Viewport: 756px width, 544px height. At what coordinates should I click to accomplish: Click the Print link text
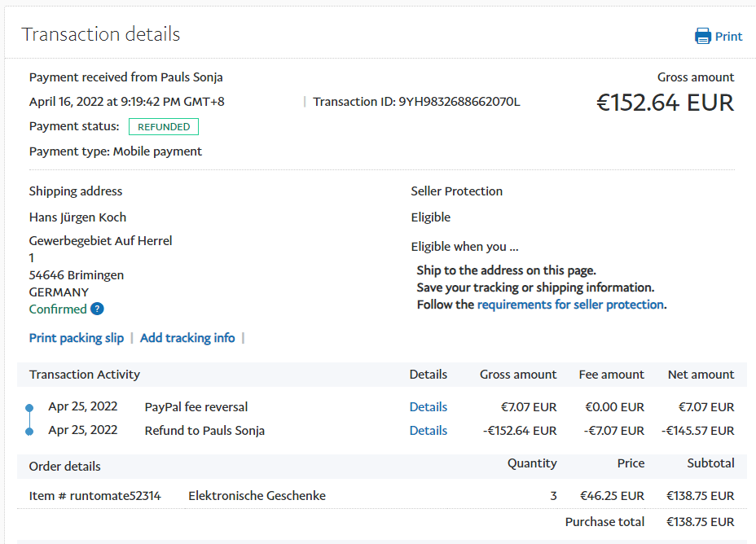[729, 37]
